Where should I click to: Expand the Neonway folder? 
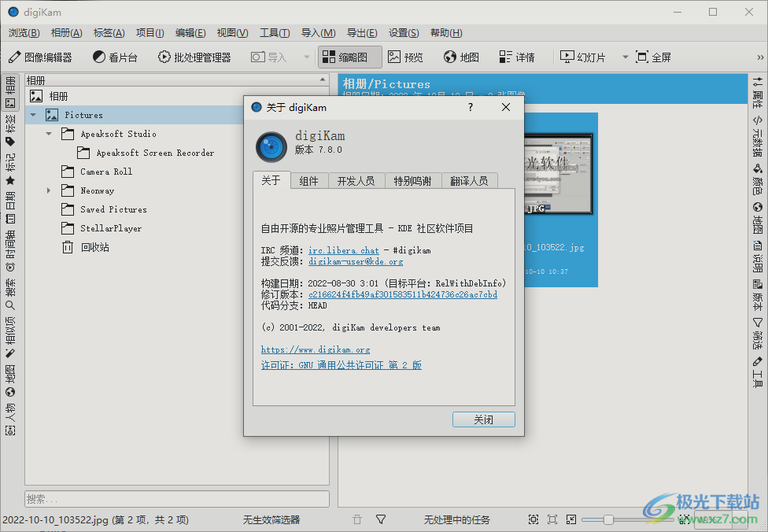pyautogui.click(x=49, y=190)
